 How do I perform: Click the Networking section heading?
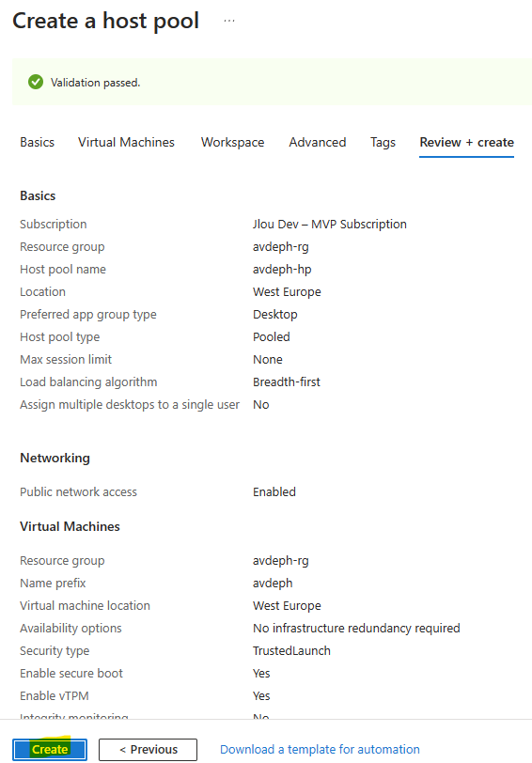coord(55,458)
